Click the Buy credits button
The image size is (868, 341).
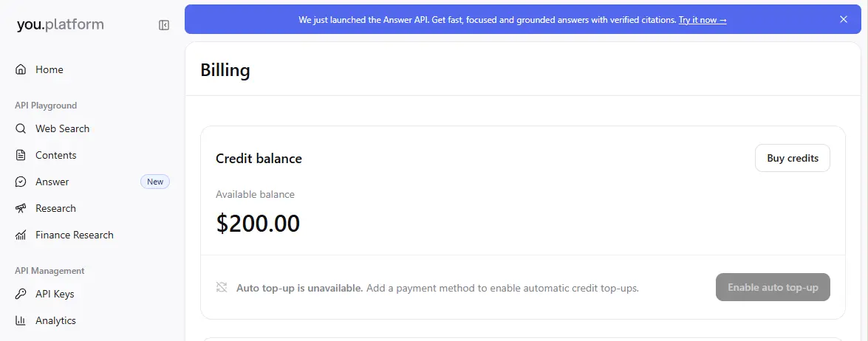[792, 158]
